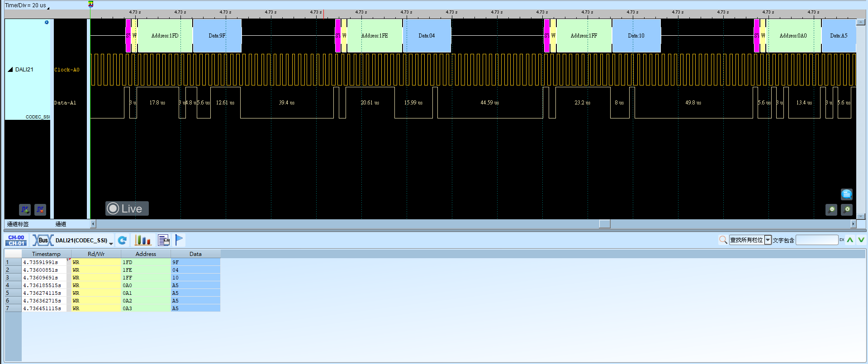This screenshot has height=364, width=868.
Task: Select the Data-A1 channel label
Action: (65, 103)
